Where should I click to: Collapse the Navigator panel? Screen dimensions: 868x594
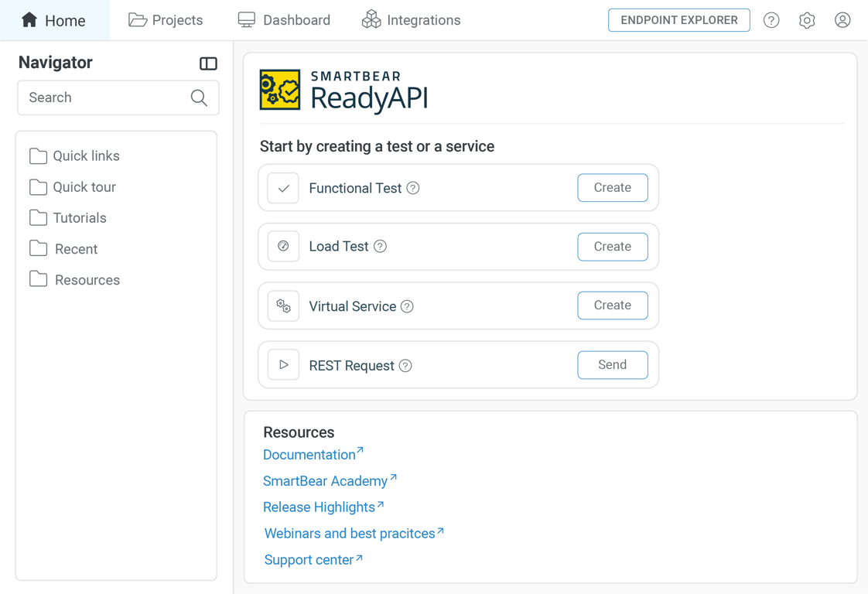tap(208, 63)
